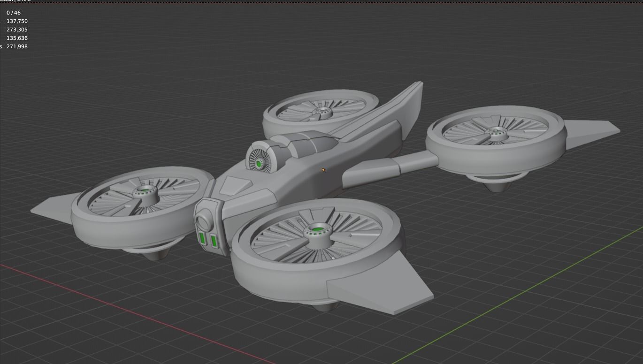
Task: Select the hub of the rear rotor behind the turbine
Action: coord(321,112)
